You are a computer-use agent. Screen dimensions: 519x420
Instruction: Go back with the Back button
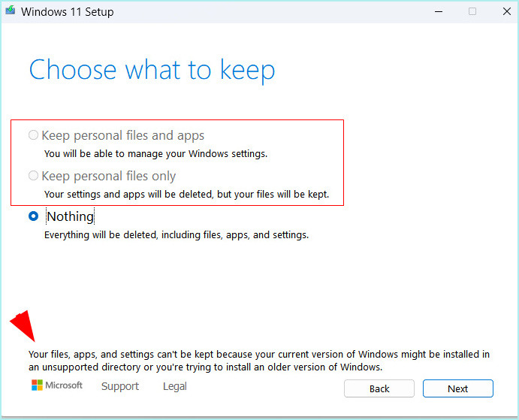(379, 388)
